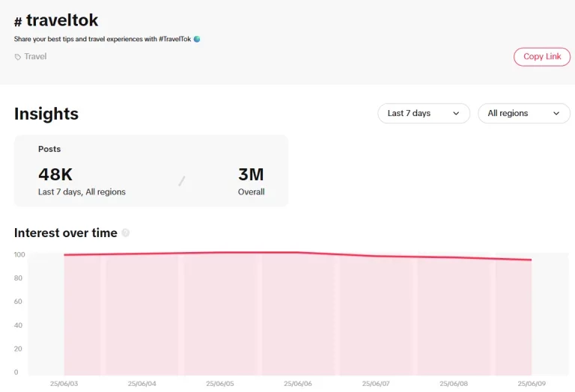
Task: Open the Travel category tag
Action: click(35, 56)
